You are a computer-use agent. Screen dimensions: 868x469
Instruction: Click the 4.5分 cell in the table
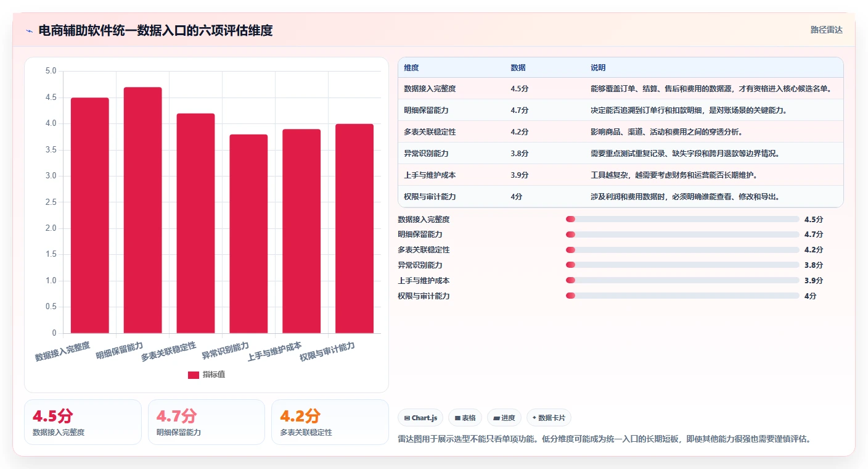click(520, 89)
